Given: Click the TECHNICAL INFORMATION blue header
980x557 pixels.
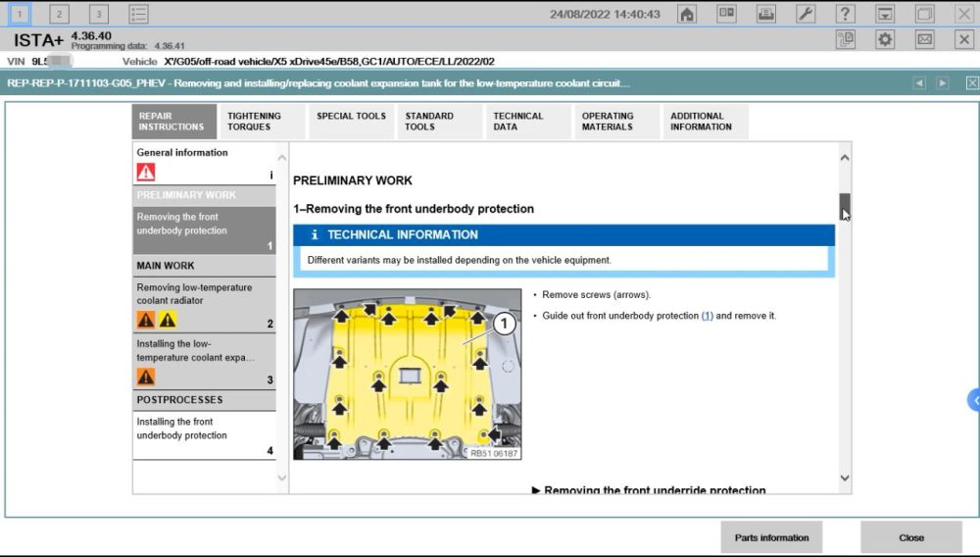Looking at the screenshot, I should tap(563, 235).
